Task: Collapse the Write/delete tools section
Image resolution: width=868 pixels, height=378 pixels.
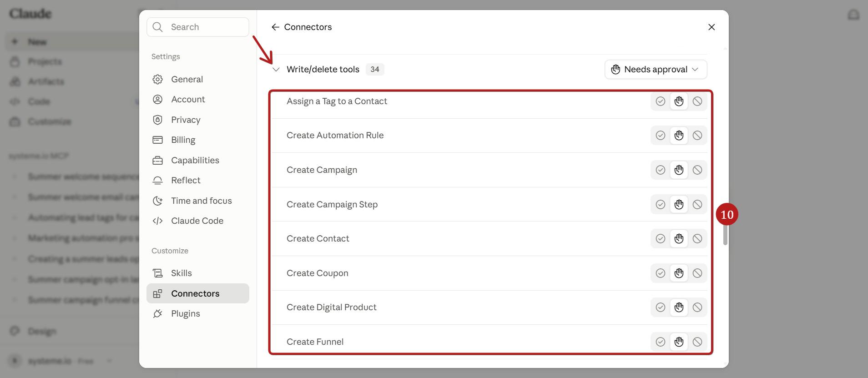Action: click(x=276, y=69)
